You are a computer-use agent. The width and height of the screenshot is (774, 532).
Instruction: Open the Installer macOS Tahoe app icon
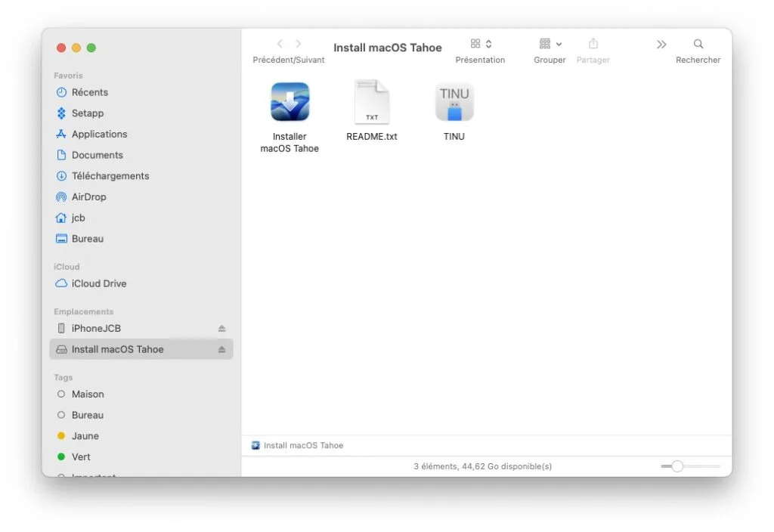(289, 102)
